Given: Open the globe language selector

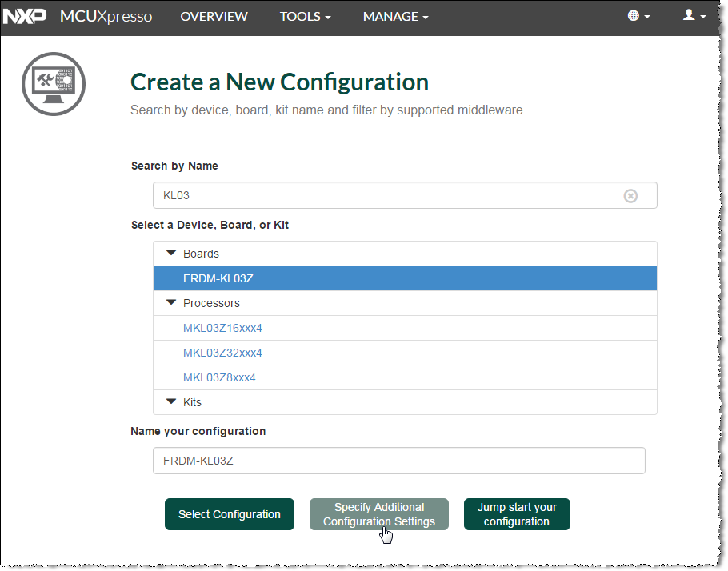Looking at the screenshot, I should tap(638, 16).
